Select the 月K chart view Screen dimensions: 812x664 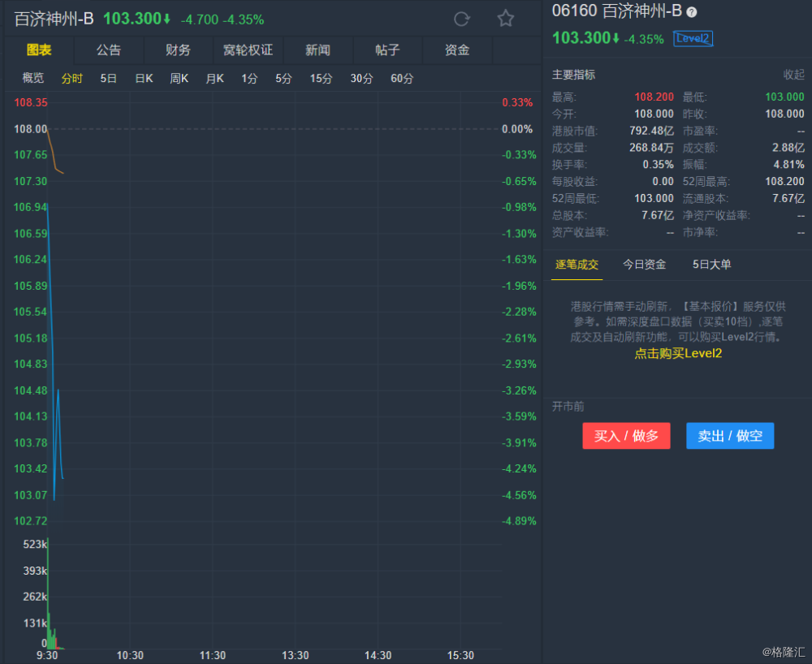tap(215, 78)
